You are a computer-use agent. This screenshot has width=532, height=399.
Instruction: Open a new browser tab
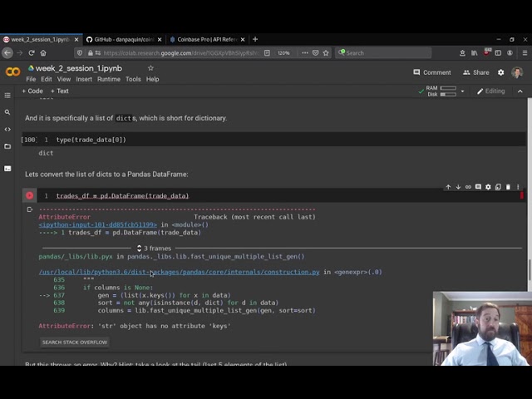[255, 39]
